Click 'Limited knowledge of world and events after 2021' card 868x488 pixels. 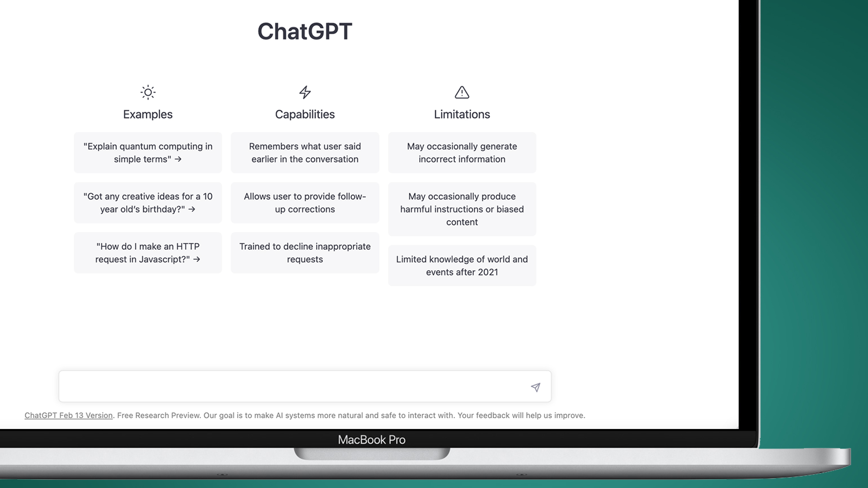tap(462, 265)
